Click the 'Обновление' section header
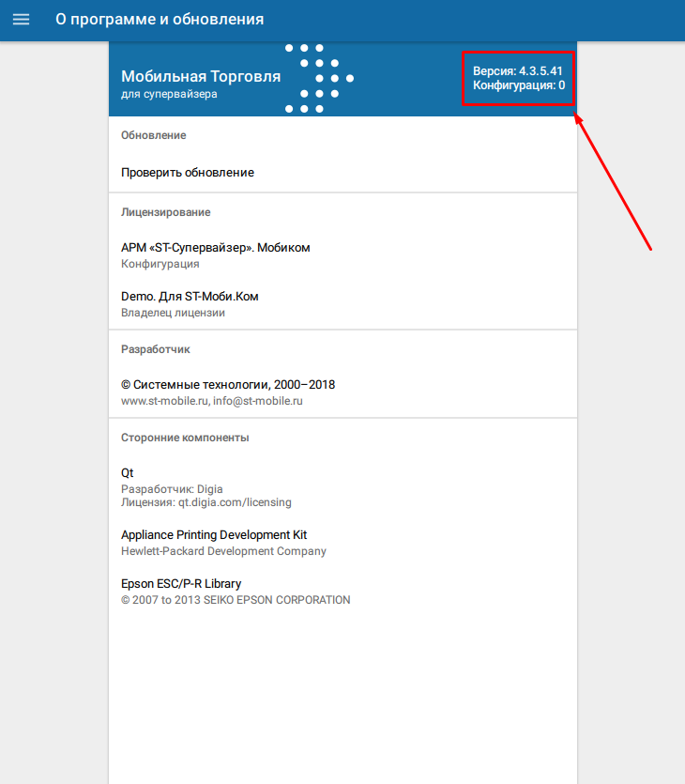The height and width of the screenshot is (784, 685). [x=153, y=135]
